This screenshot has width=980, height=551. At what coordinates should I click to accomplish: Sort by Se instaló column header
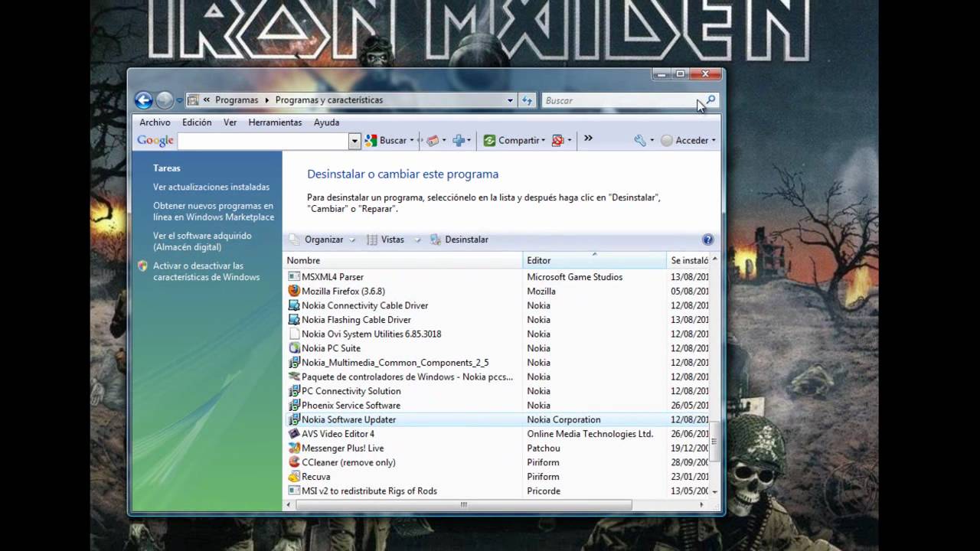point(688,260)
